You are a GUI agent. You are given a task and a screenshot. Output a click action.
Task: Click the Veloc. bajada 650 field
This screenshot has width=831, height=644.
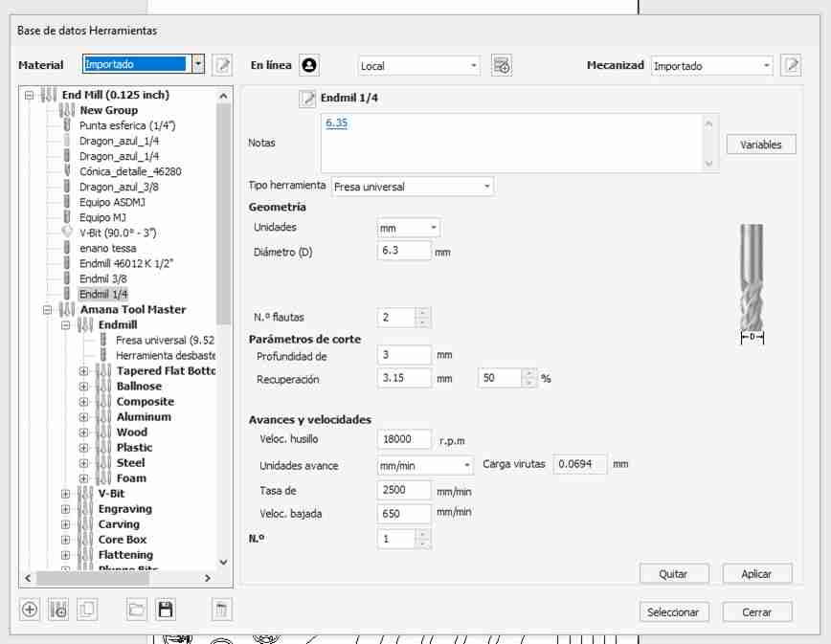pyautogui.click(x=404, y=514)
